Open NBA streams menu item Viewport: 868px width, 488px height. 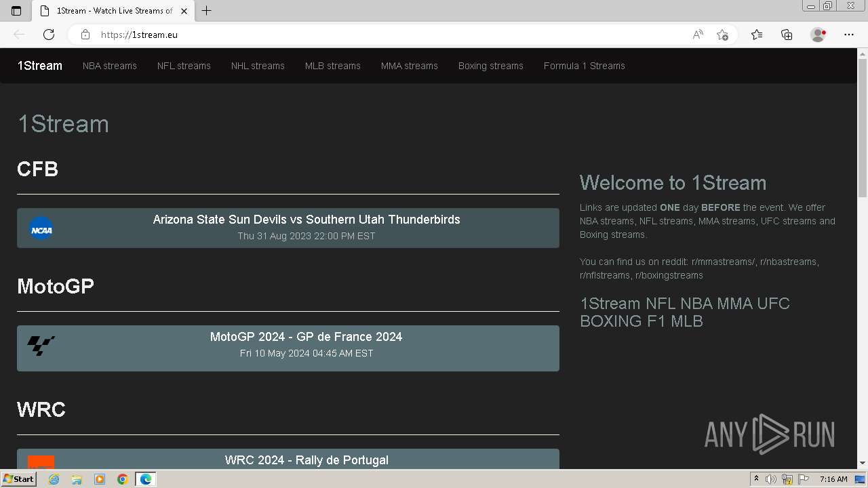[110, 66]
